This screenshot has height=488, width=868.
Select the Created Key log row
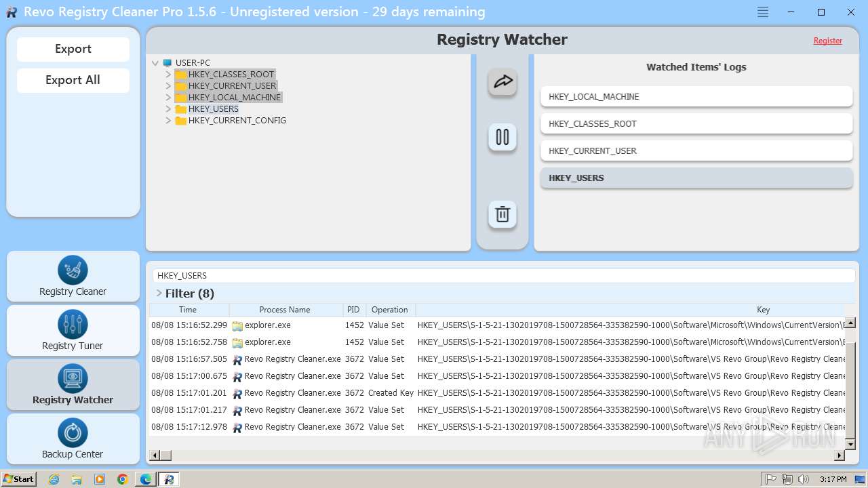click(498, 393)
